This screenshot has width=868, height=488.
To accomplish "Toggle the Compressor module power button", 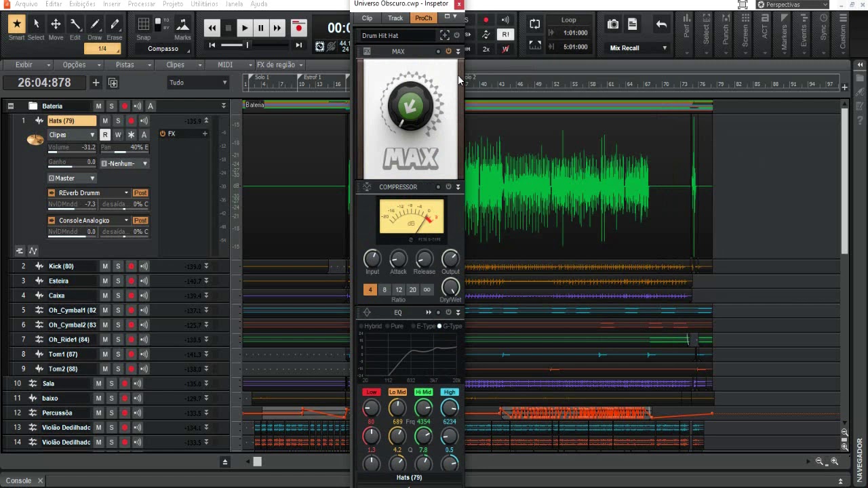I will pyautogui.click(x=448, y=187).
